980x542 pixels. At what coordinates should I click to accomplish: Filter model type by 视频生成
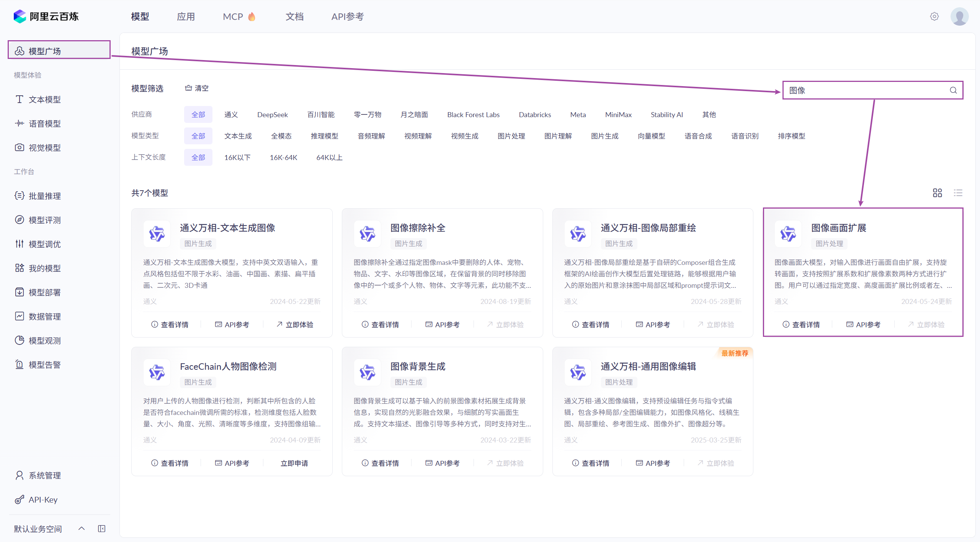pyautogui.click(x=465, y=136)
